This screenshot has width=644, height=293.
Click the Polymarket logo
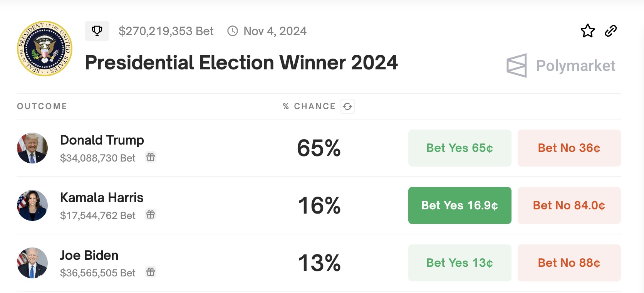(561, 66)
